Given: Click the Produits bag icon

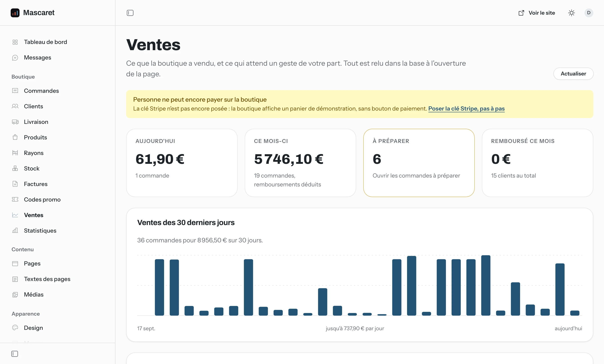Looking at the screenshot, I should coord(15,137).
